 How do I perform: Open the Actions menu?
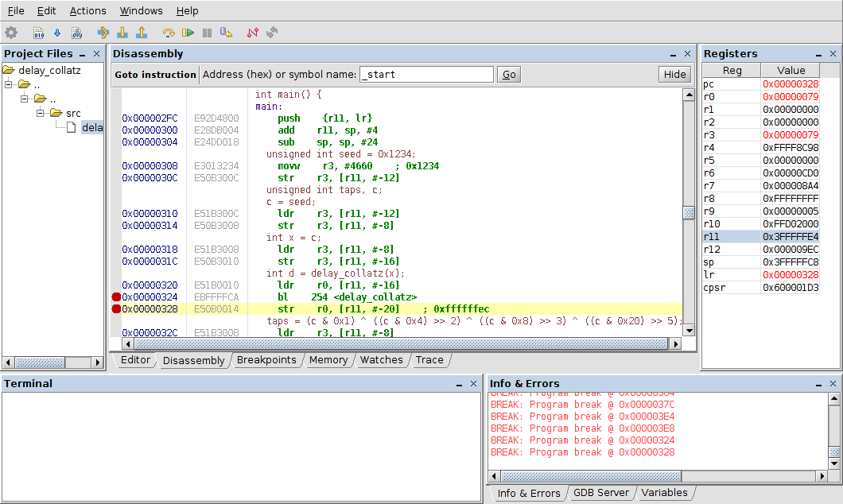pyautogui.click(x=87, y=11)
